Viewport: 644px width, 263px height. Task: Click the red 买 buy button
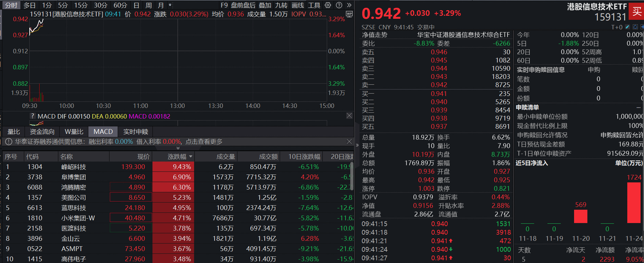coord(636,11)
